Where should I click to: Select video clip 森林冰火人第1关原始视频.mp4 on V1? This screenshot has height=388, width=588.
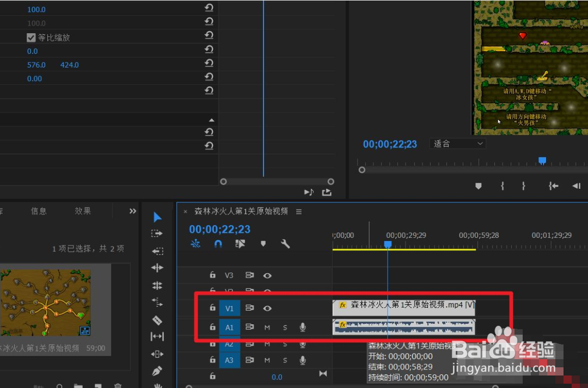pos(404,308)
